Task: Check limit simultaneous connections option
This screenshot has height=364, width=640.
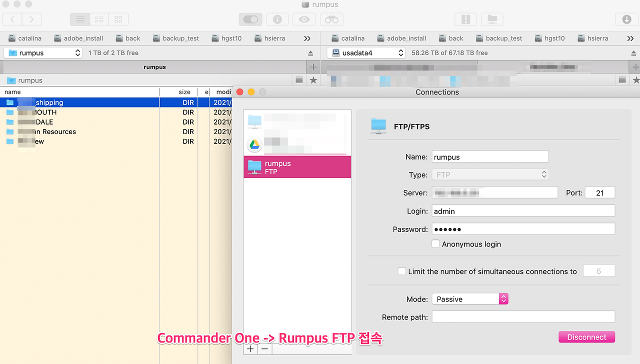Action: (x=402, y=271)
